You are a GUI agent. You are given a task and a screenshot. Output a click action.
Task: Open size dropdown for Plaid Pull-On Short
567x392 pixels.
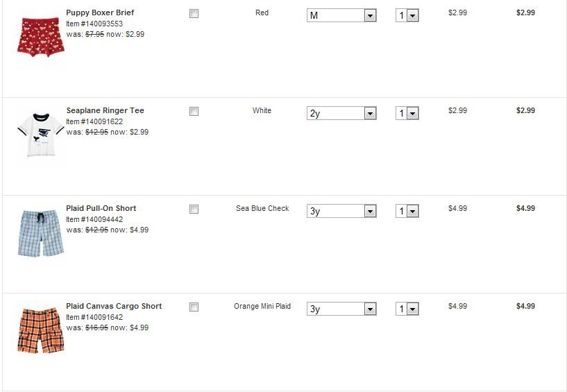pos(341,211)
